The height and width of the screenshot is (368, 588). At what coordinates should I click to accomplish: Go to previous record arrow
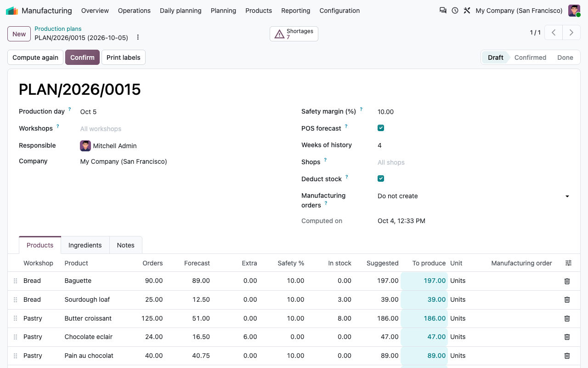tap(554, 33)
